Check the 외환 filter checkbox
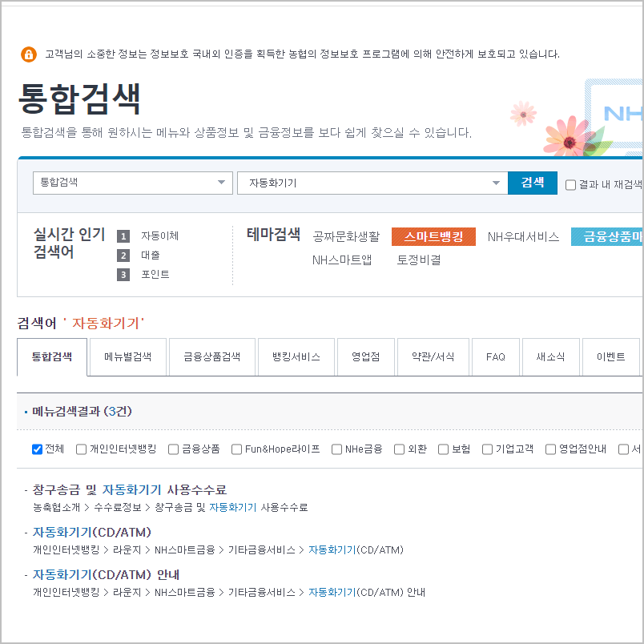This screenshot has height=644, width=644. click(x=399, y=449)
